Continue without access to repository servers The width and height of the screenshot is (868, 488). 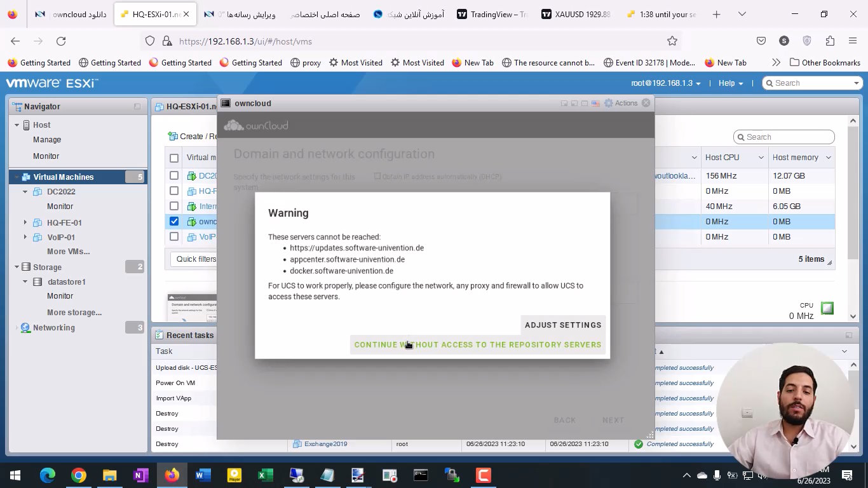point(477,344)
